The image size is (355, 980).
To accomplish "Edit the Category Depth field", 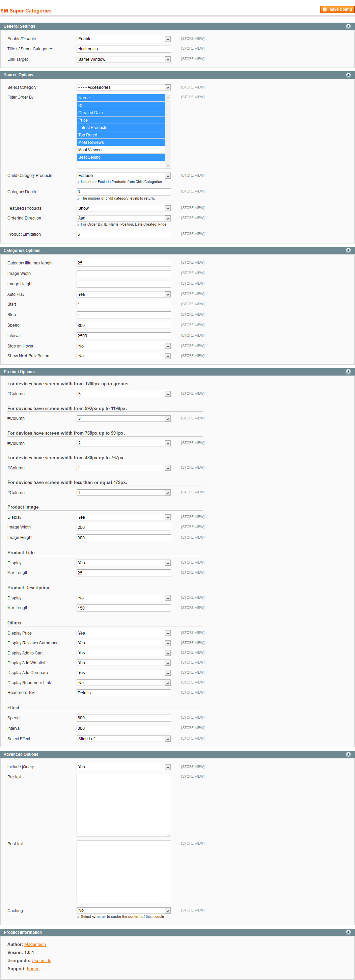I will [x=124, y=192].
